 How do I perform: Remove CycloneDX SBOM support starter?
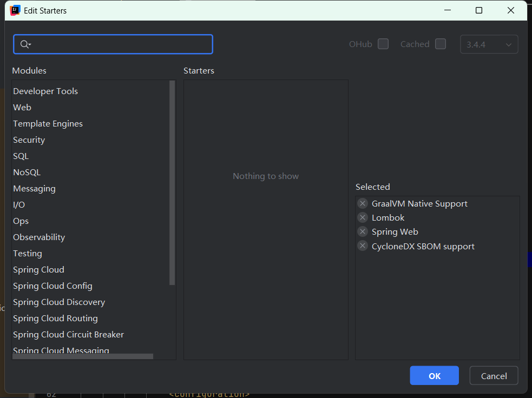tap(363, 246)
